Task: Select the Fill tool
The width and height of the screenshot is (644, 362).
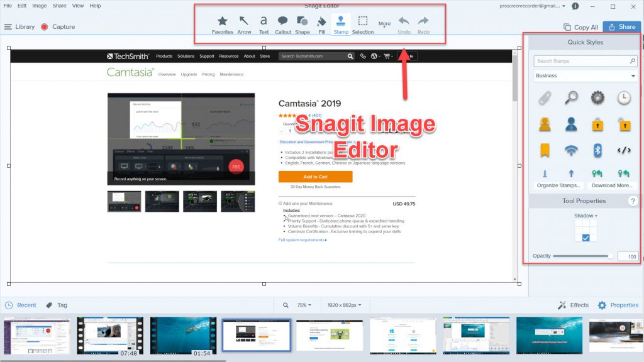Action: 321,25
